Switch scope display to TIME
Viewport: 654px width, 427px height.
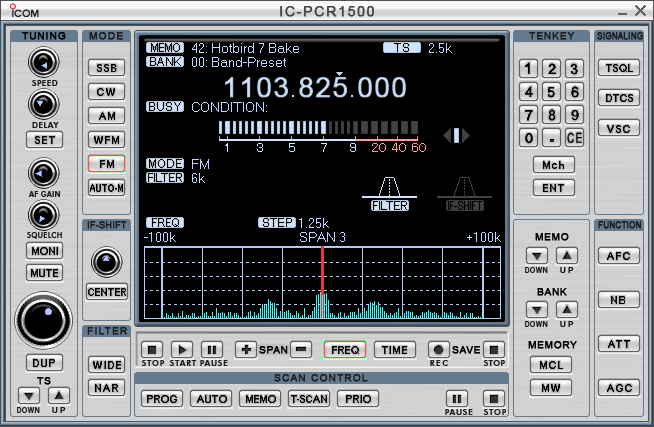coord(395,350)
